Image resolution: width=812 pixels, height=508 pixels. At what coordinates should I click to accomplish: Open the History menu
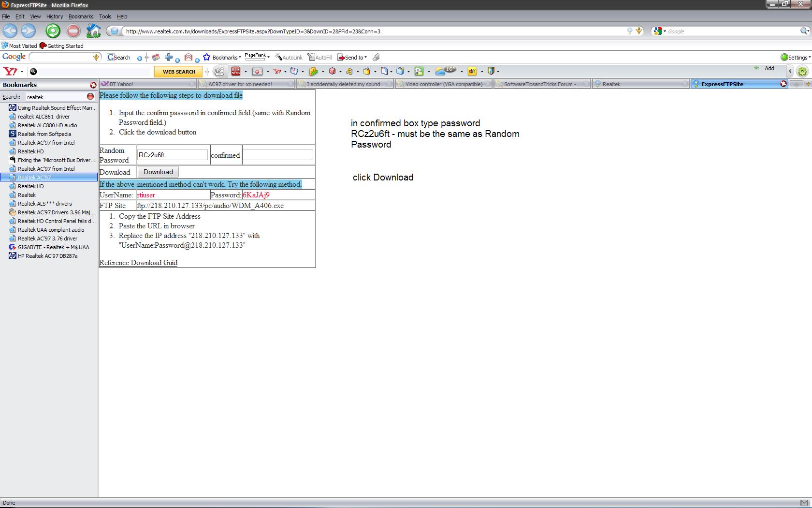tap(54, 16)
